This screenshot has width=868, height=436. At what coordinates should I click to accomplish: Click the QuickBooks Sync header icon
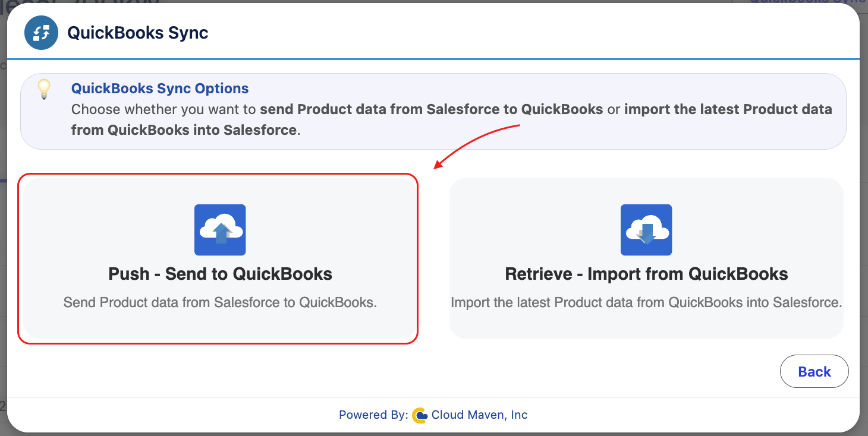coord(41,33)
